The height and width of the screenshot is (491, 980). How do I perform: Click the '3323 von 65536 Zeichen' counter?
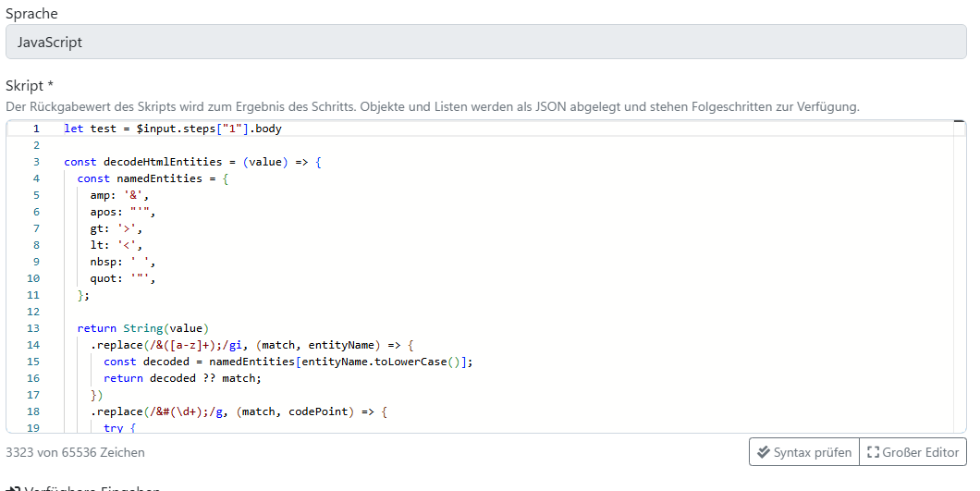tap(75, 452)
